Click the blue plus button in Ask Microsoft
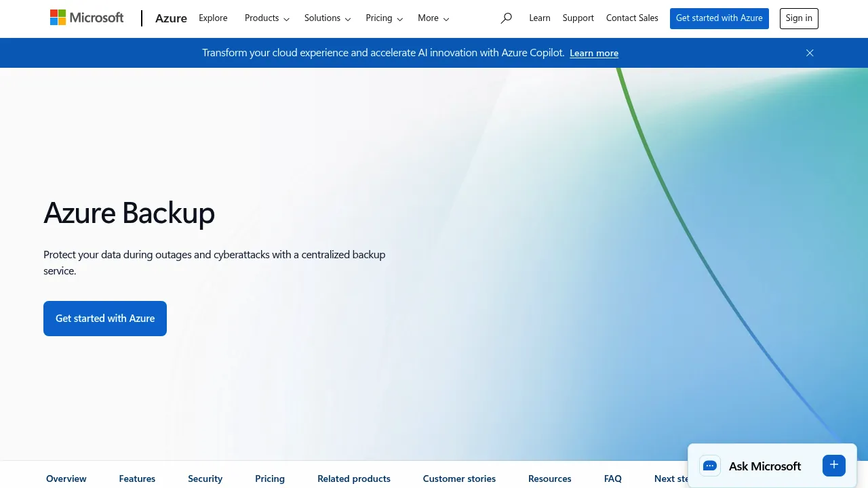 pyautogui.click(x=834, y=465)
